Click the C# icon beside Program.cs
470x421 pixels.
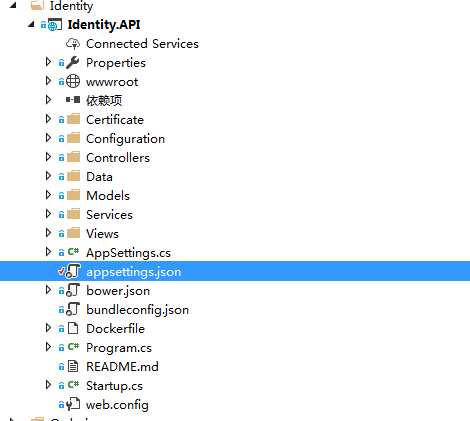click(73, 347)
